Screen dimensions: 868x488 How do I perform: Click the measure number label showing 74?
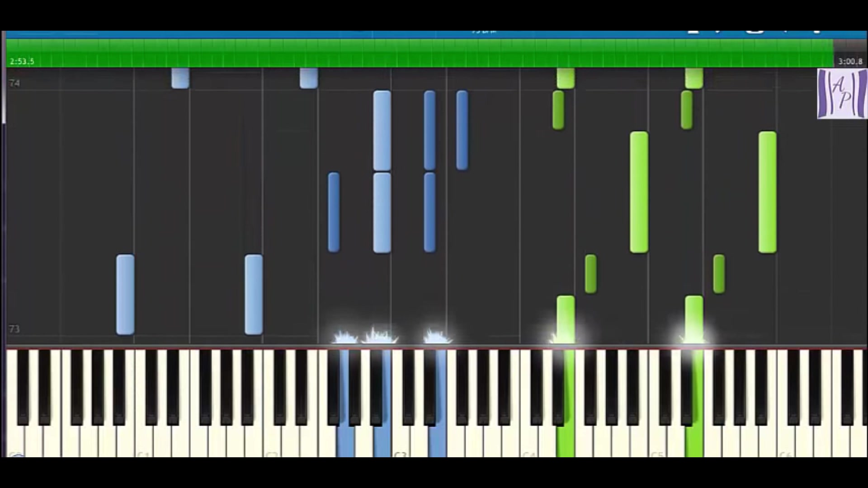(x=14, y=83)
